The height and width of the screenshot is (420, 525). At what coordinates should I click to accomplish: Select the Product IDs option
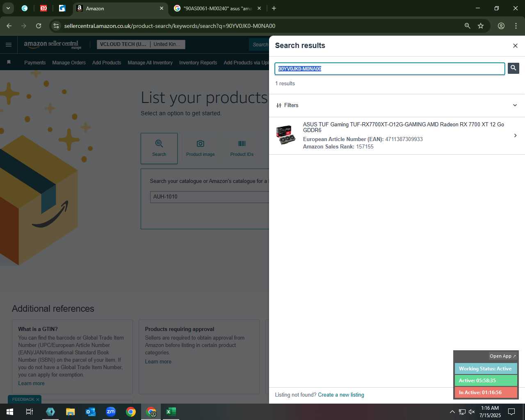coord(242,148)
